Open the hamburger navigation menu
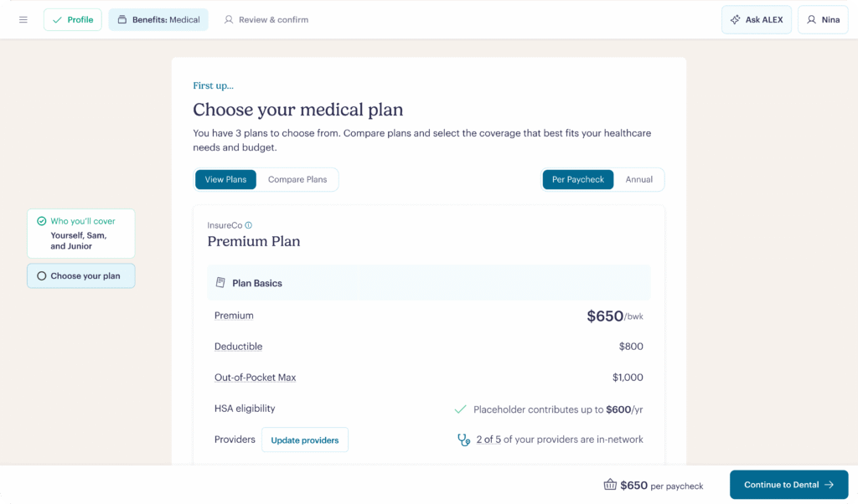This screenshot has width=858, height=504. (23, 19)
